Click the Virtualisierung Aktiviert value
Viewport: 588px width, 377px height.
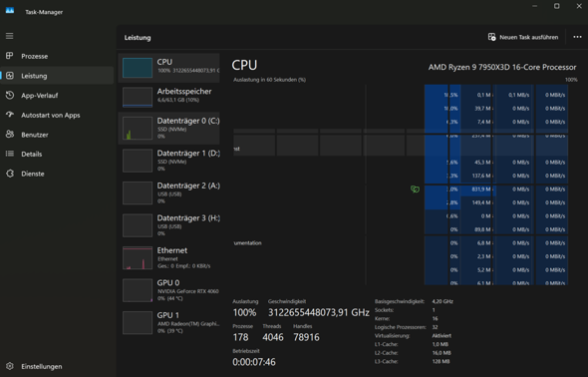coord(441,336)
